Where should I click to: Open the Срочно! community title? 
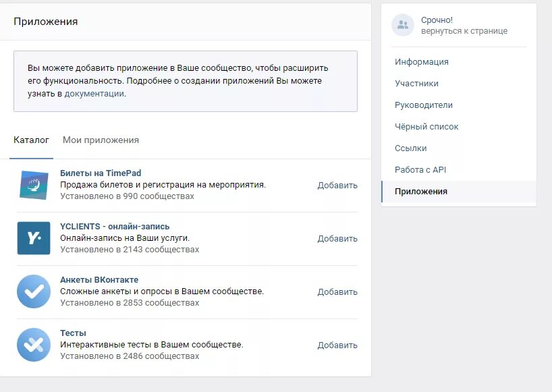pyautogui.click(x=437, y=20)
